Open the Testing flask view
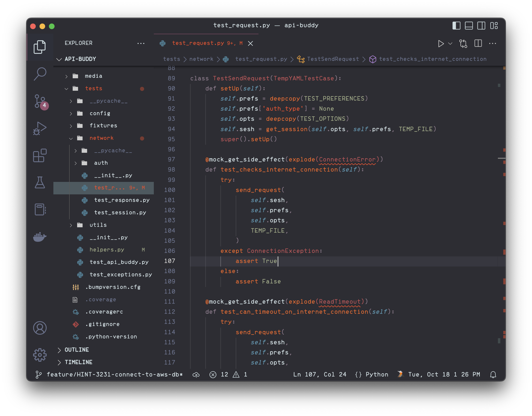 tap(40, 182)
